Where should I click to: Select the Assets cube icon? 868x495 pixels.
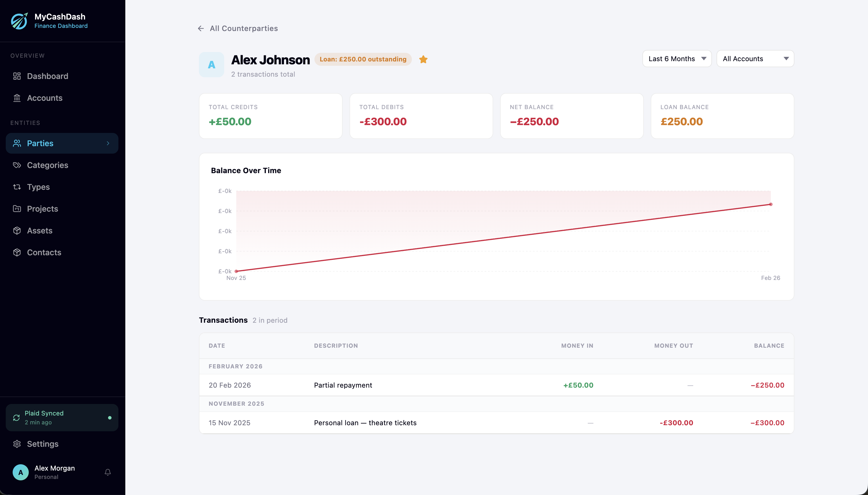(17, 231)
